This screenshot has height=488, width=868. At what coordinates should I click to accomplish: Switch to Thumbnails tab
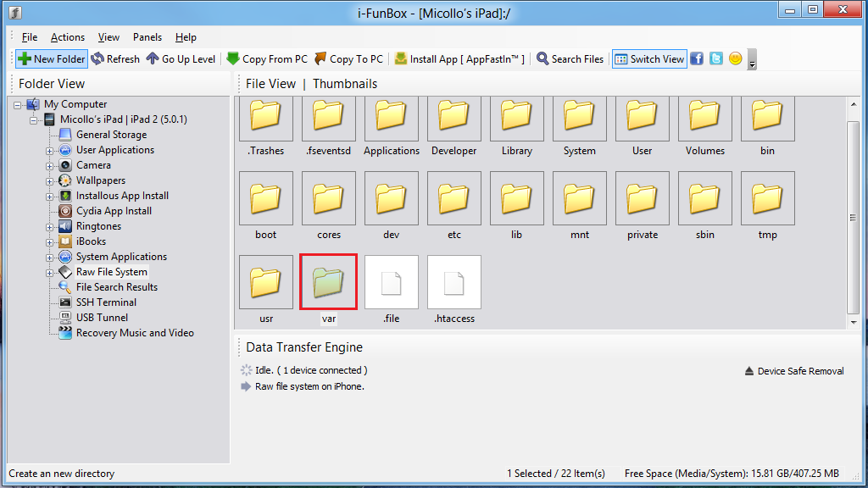(345, 84)
